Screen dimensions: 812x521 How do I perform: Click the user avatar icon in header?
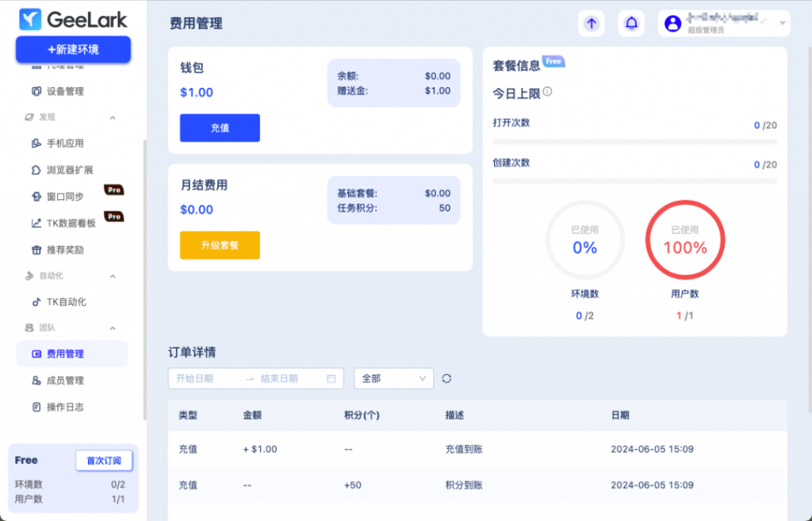click(x=672, y=24)
